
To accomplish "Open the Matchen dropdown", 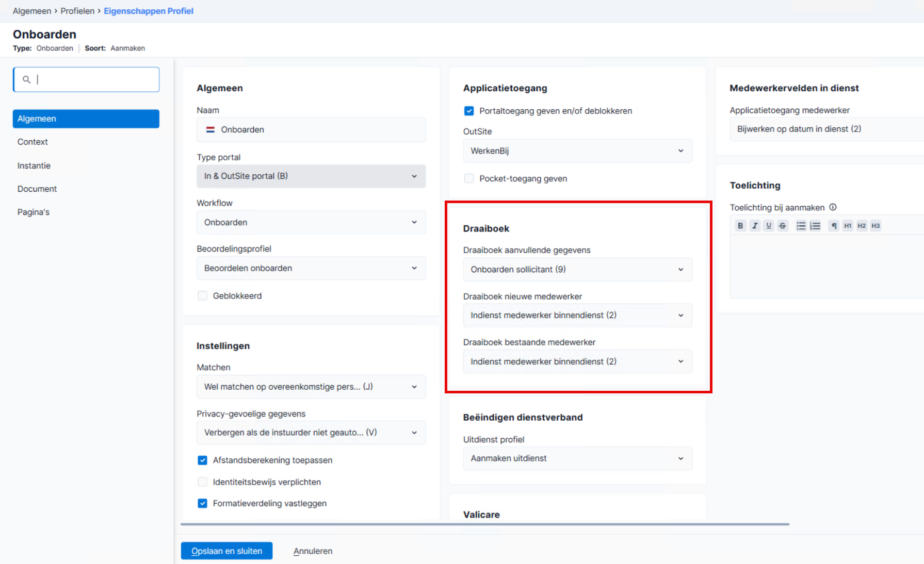I will pyautogui.click(x=311, y=387).
